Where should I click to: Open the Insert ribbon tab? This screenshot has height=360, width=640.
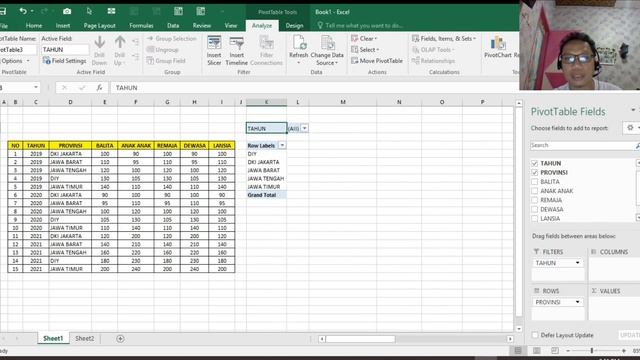(x=63, y=25)
